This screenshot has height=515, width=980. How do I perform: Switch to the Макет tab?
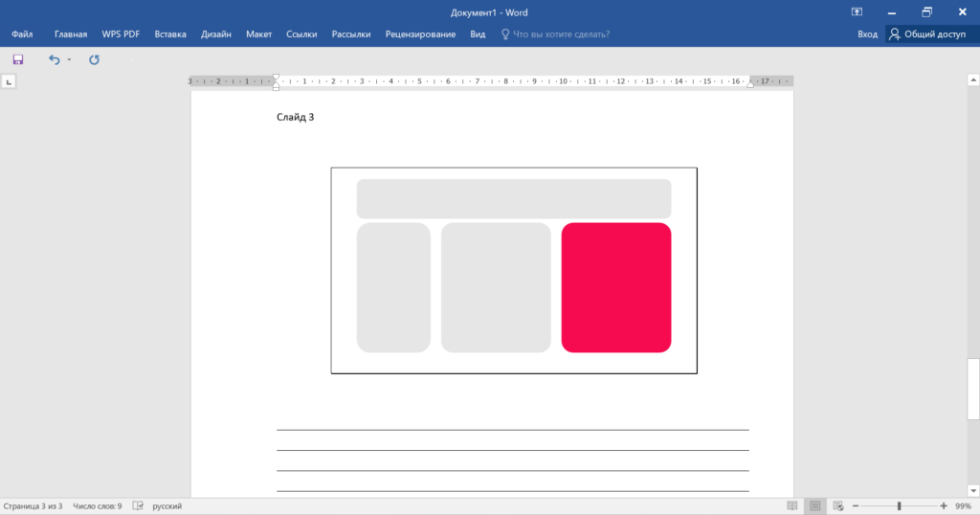(x=258, y=34)
